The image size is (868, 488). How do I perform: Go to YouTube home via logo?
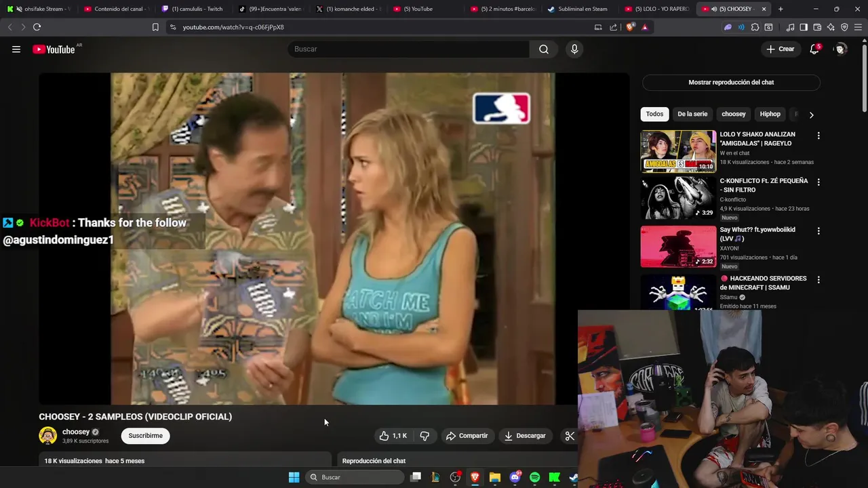click(x=54, y=49)
